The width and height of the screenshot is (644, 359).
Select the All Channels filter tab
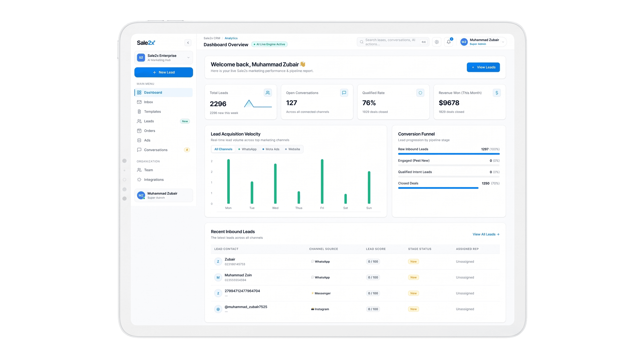click(x=223, y=149)
